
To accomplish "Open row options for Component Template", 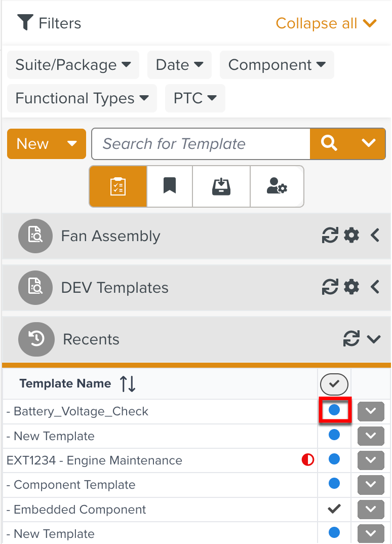I will tap(371, 485).
